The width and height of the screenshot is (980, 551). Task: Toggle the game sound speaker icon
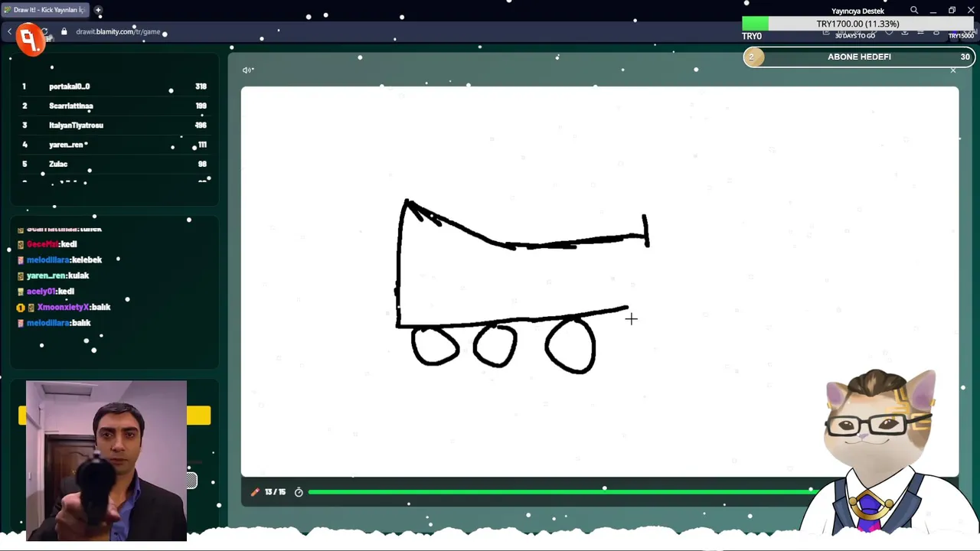point(247,70)
